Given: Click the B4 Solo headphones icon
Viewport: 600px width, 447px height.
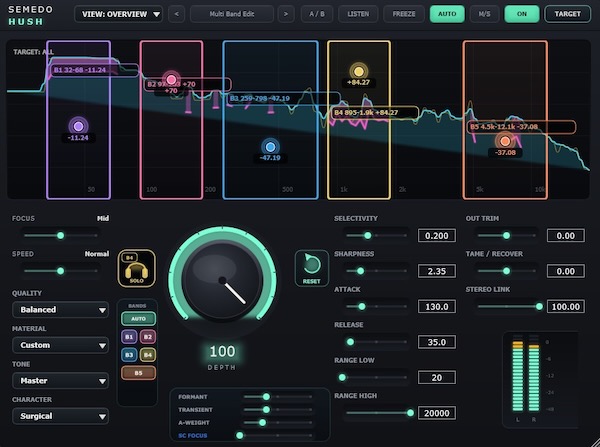Looking at the screenshot, I should pyautogui.click(x=137, y=271).
